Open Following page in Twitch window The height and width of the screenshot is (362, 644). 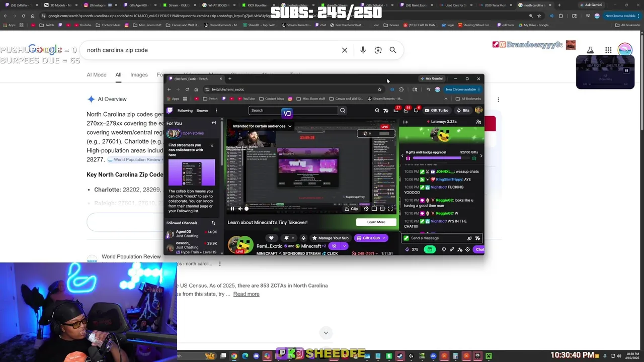185,111
